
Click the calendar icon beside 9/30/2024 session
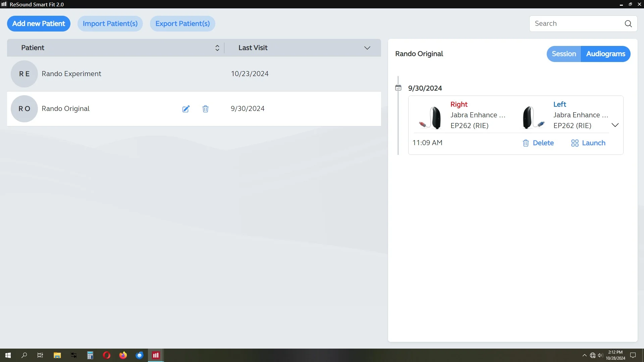pyautogui.click(x=398, y=88)
